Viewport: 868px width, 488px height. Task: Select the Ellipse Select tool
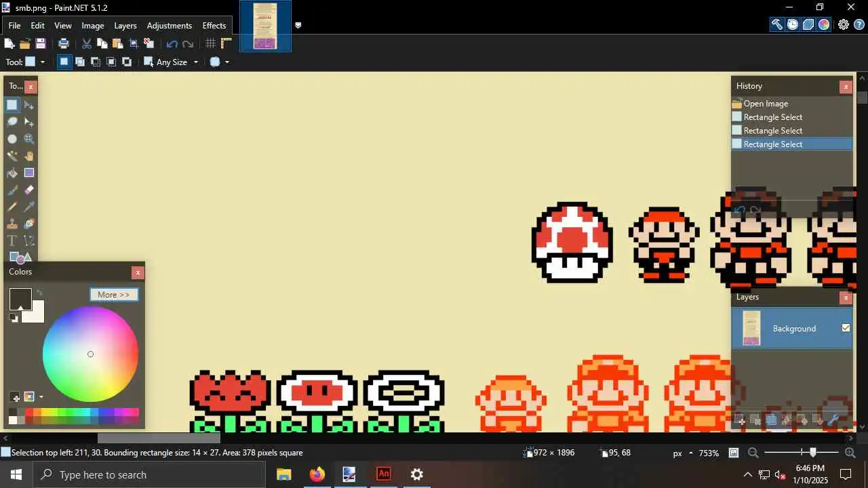click(x=12, y=138)
